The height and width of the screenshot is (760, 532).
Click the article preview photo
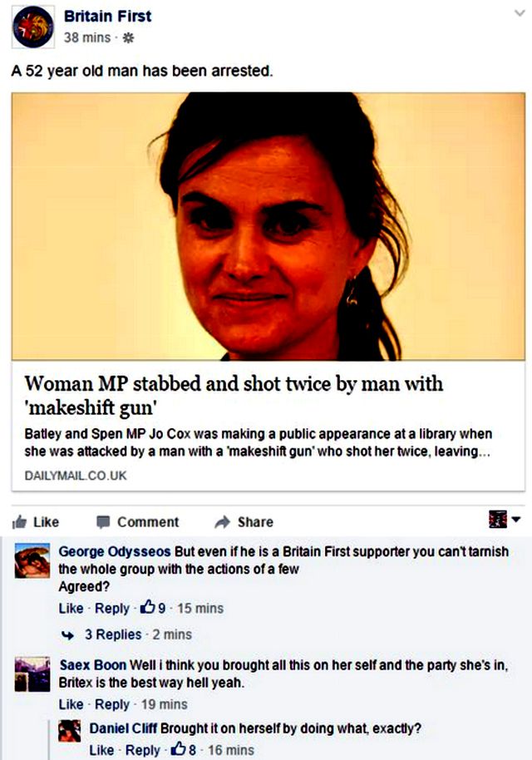tap(268, 226)
